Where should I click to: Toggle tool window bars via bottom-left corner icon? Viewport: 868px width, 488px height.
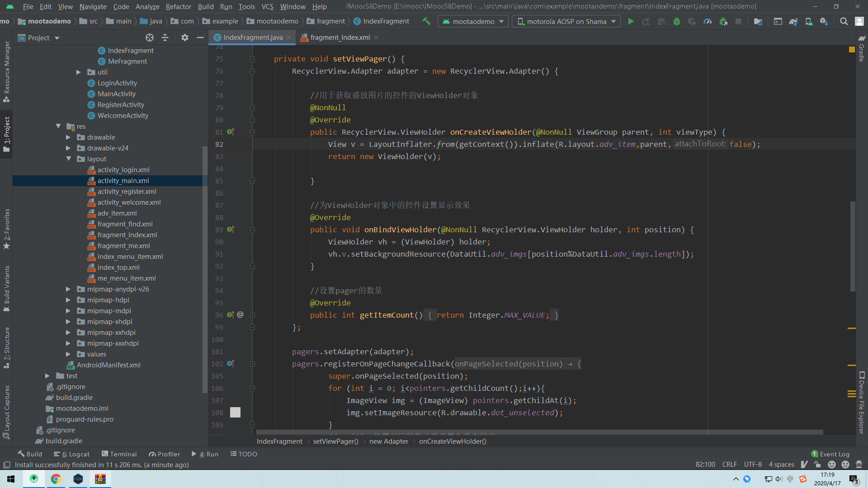click(x=7, y=465)
